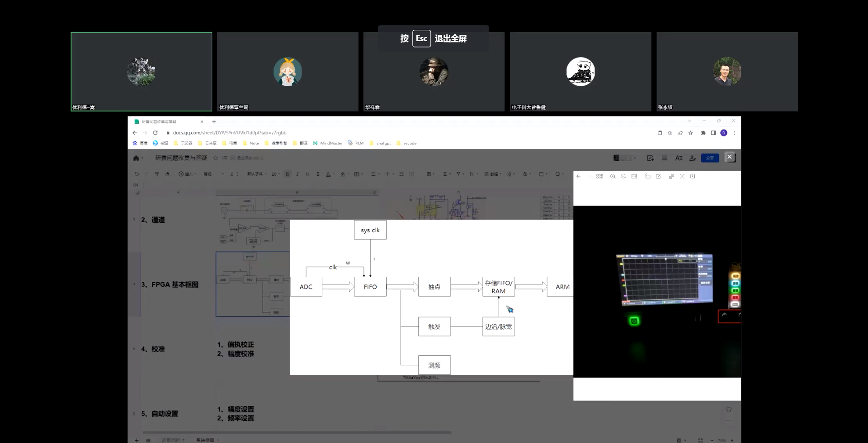Click the undo arrow in sheet toolbar
This screenshot has width=868, height=443.
click(137, 174)
